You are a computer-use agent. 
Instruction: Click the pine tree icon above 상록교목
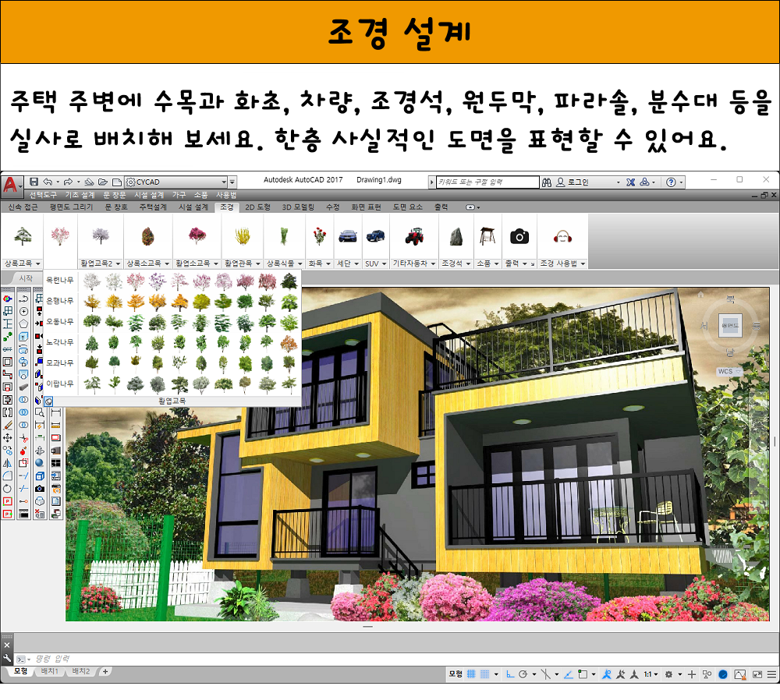[23, 237]
